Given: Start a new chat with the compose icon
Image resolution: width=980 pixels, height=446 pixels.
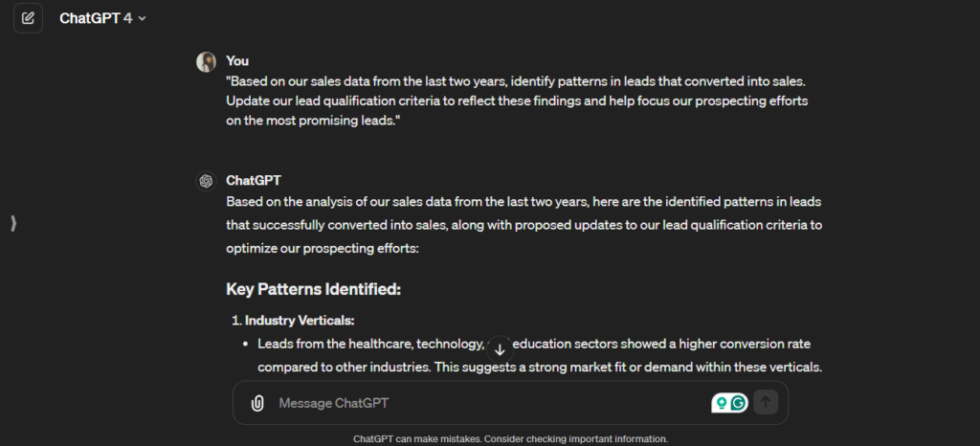Looking at the screenshot, I should coord(28,18).
